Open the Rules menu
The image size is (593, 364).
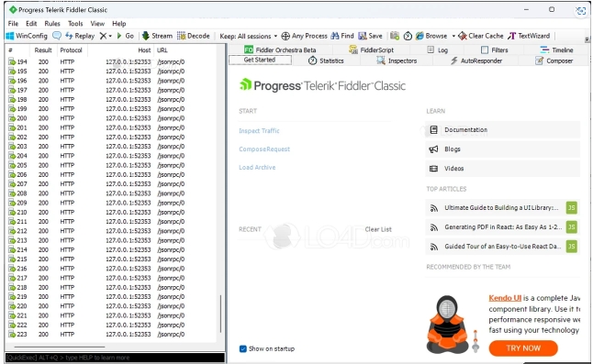[52, 24]
